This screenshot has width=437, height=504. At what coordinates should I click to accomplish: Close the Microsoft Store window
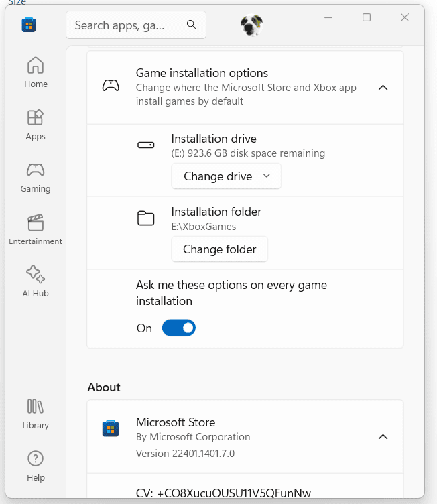pyautogui.click(x=405, y=17)
